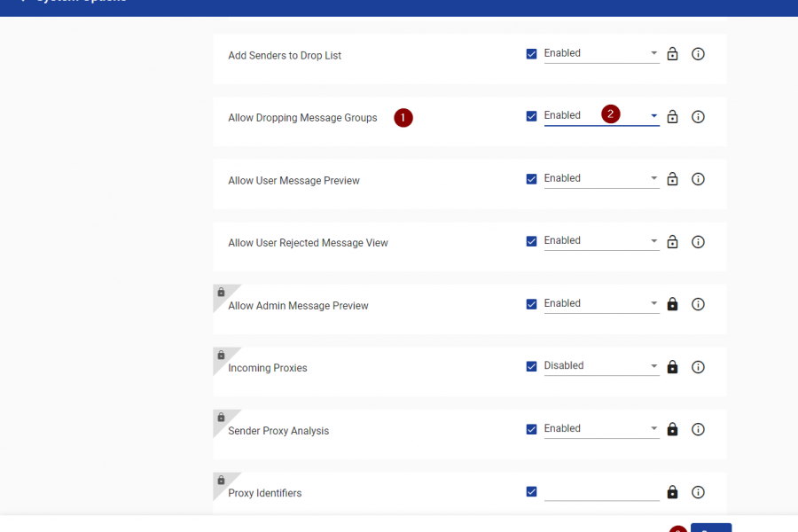This screenshot has width=798, height=532.
Task: Unlock the Allow Admin Message Preview setting
Action: [672, 304]
